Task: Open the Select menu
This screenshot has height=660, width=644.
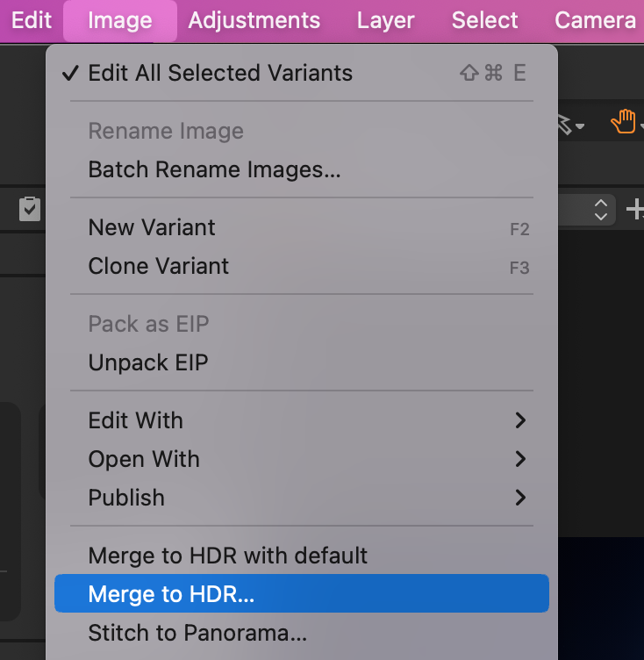Action: tap(485, 20)
